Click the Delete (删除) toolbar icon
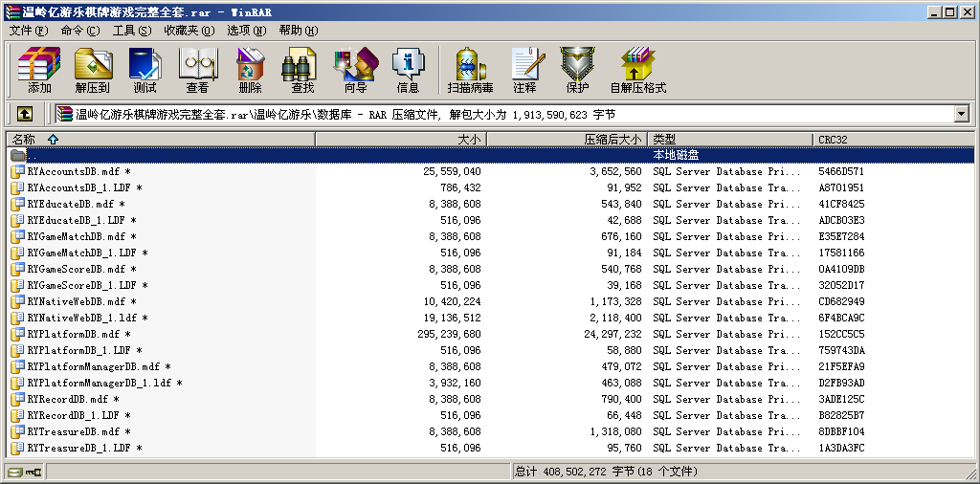Image resolution: width=980 pixels, height=484 pixels. click(x=250, y=71)
